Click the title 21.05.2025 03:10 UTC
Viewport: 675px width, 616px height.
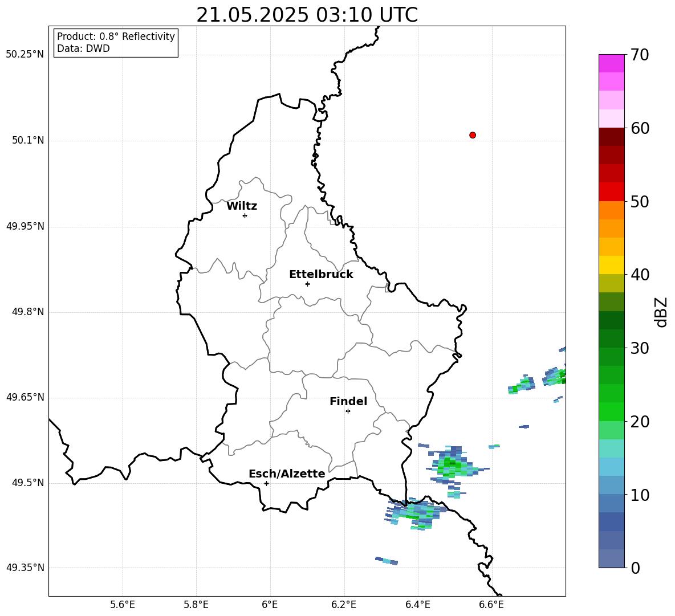pos(307,15)
